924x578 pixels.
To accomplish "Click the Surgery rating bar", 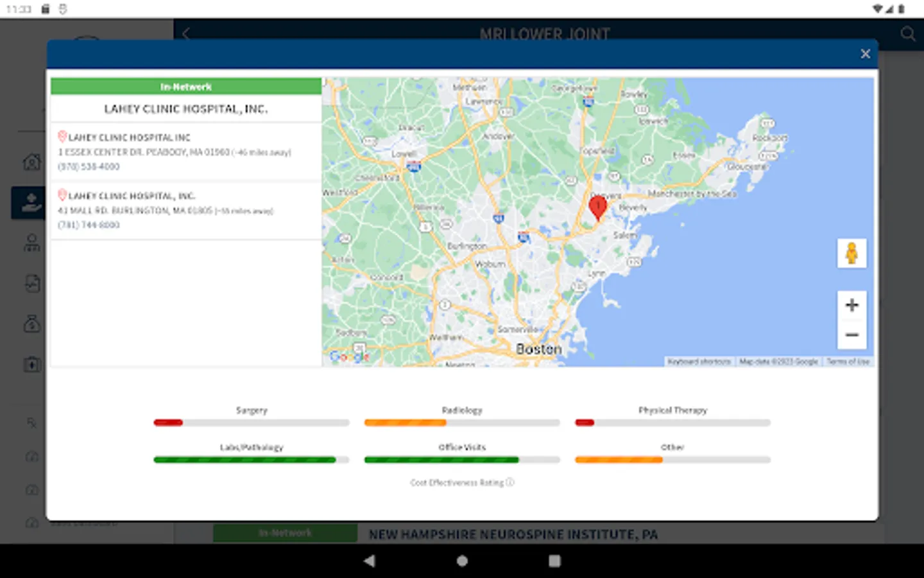I will pos(251,423).
